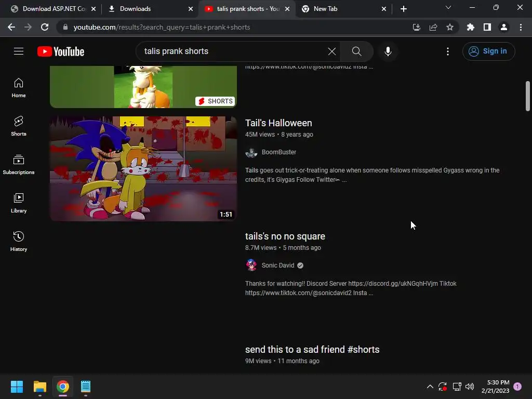Click the Tail's Halloween thumbnail
The image size is (532, 399).
tap(143, 169)
